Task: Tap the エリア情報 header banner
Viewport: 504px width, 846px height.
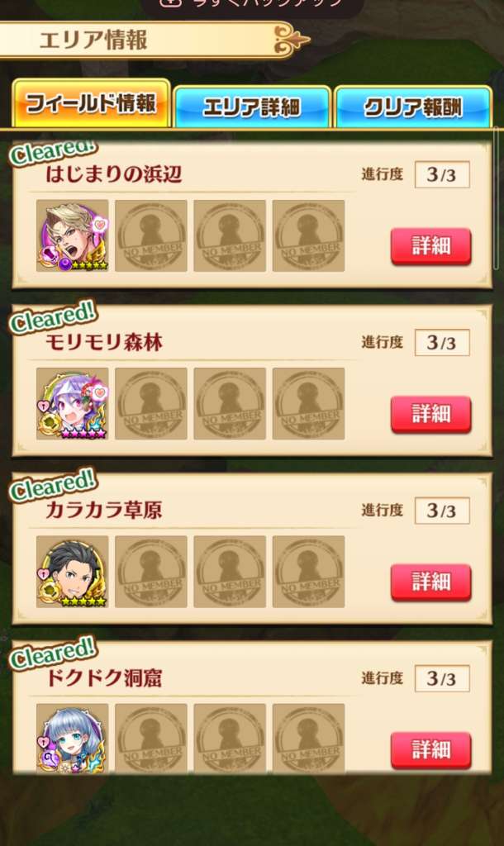Action: coord(154,40)
